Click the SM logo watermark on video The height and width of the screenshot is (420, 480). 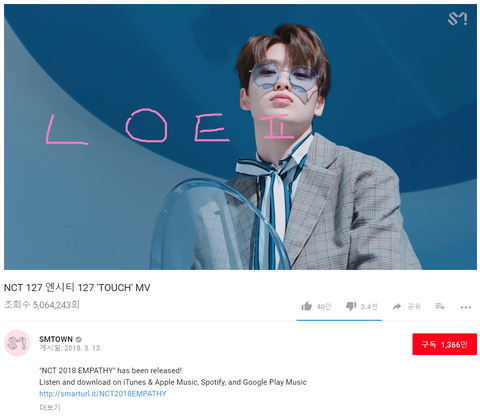[x=457, y=19]
